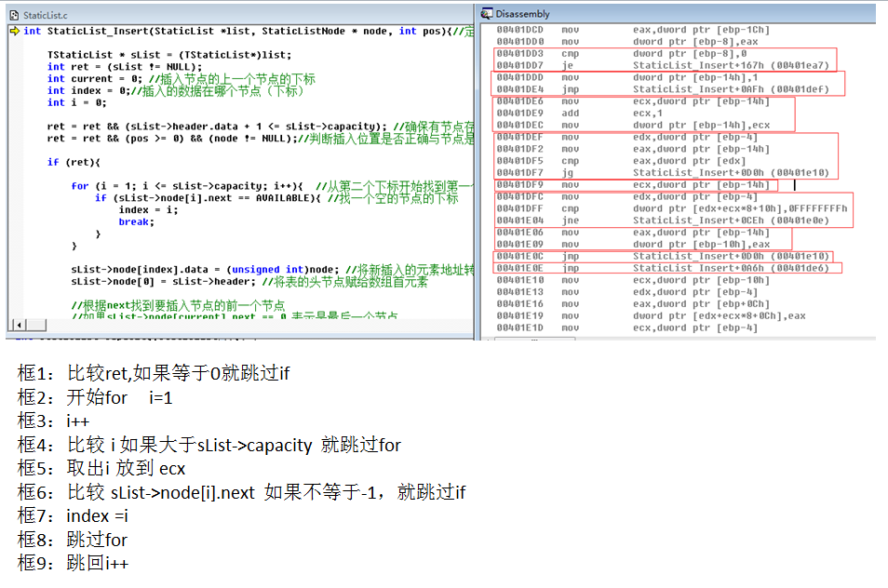Image resolution: width=888 pixels, height=588 pixels.
Task: Click disassembly row 00401E09
Action: [633, 244]
